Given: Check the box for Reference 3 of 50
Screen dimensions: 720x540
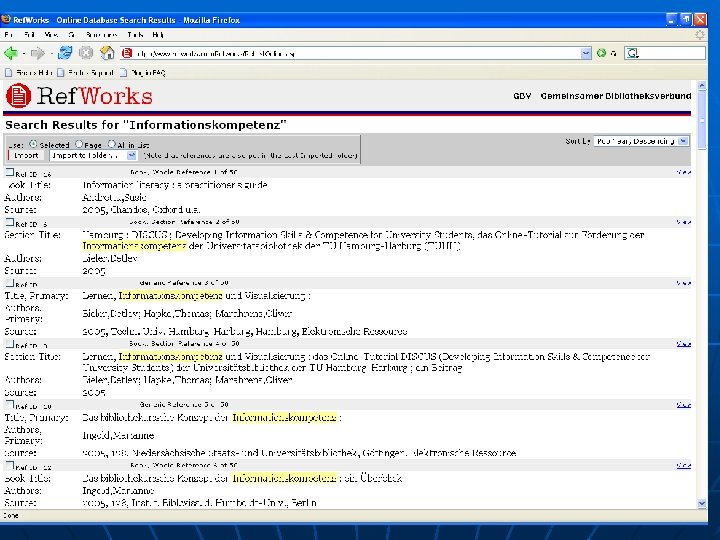Looking at the screenshot, I should [10, 283].
